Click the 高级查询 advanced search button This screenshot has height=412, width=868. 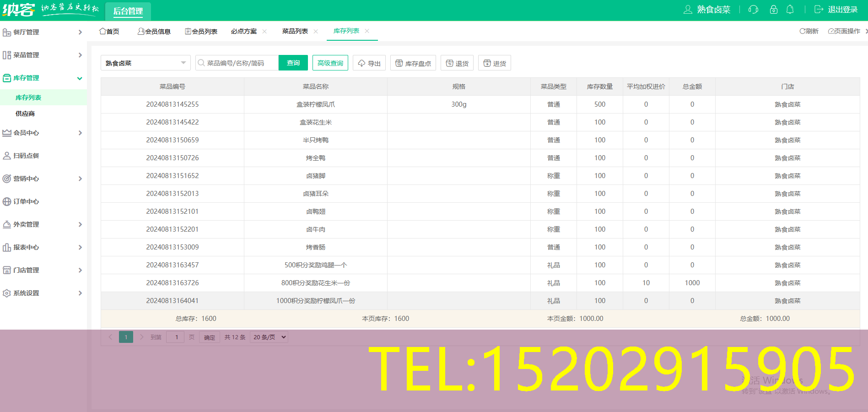330,63
